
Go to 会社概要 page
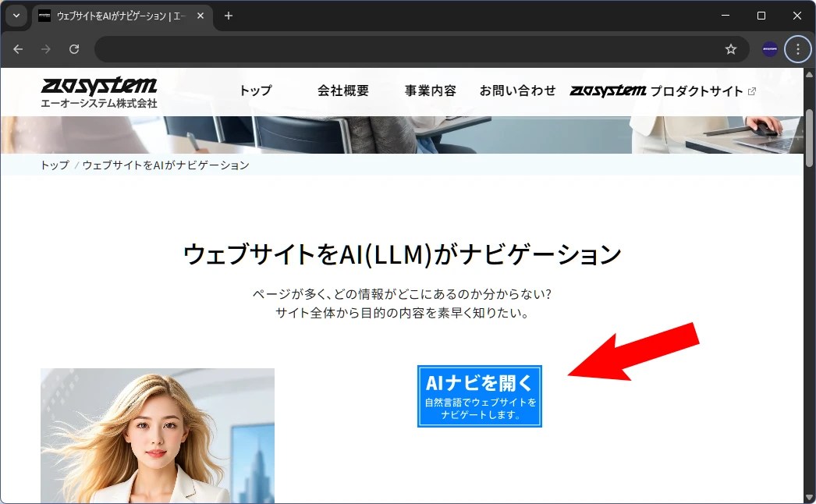tap(343, 91)
